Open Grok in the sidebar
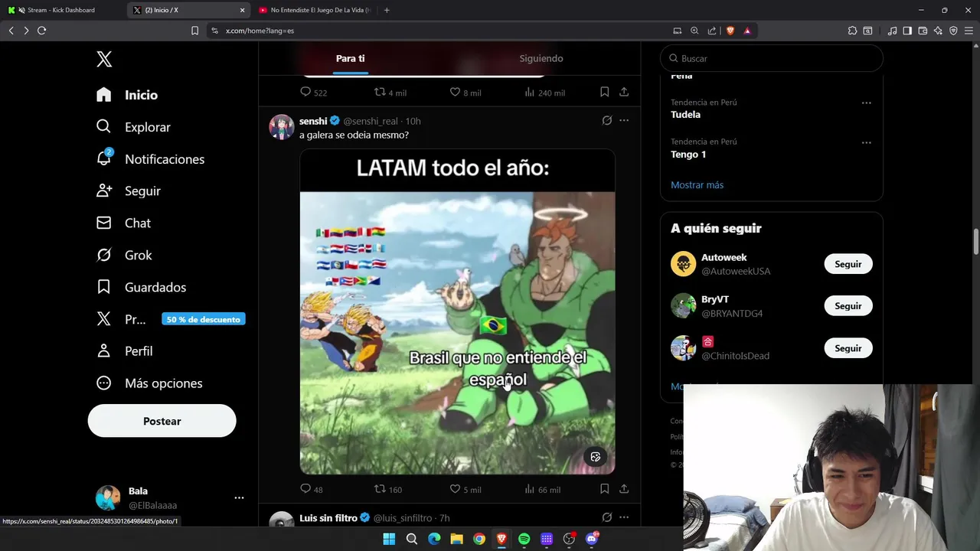 point(124,255)
